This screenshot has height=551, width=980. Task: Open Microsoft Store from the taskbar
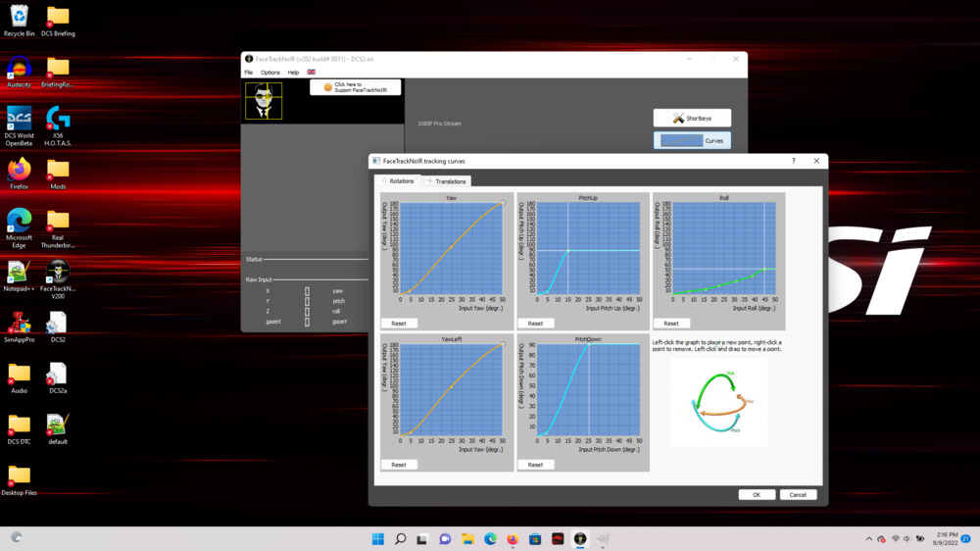[x=535, y=539]
